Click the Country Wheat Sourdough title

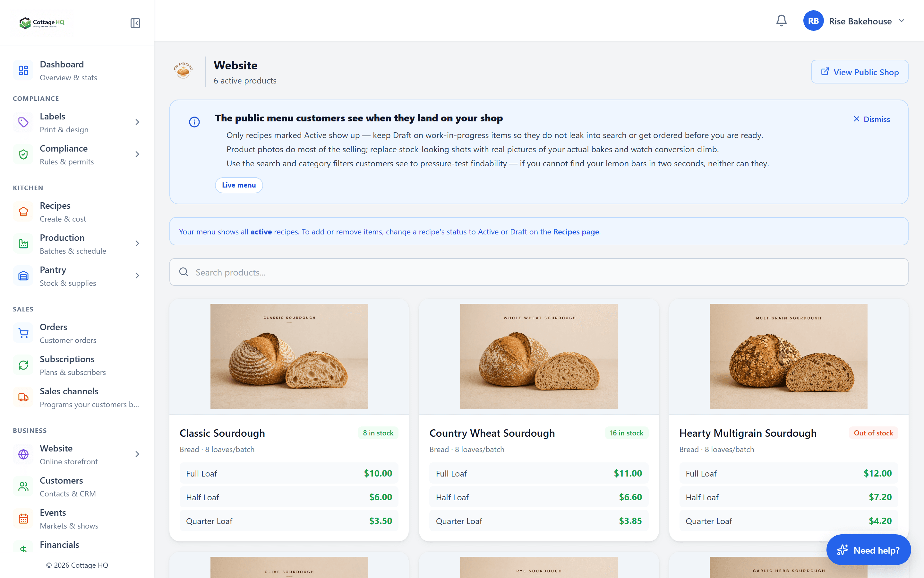pos(492,433)
